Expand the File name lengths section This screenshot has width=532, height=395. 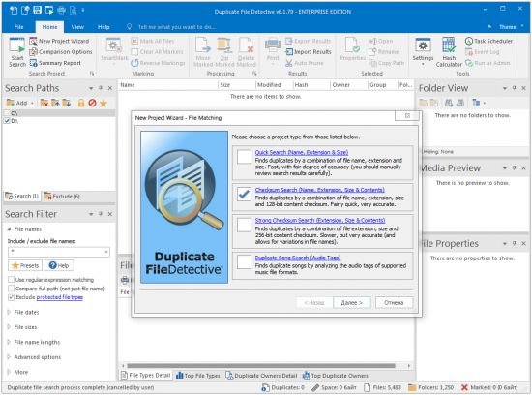(9, 342)
